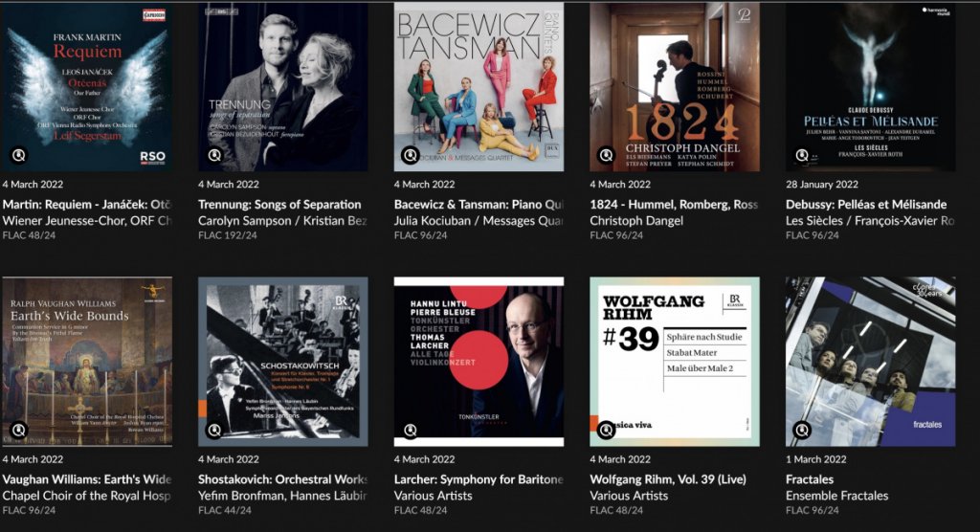Open the Wolfgang Rihm #39 cover artwork
Screen dimensions: 980x532
[675, 362]
